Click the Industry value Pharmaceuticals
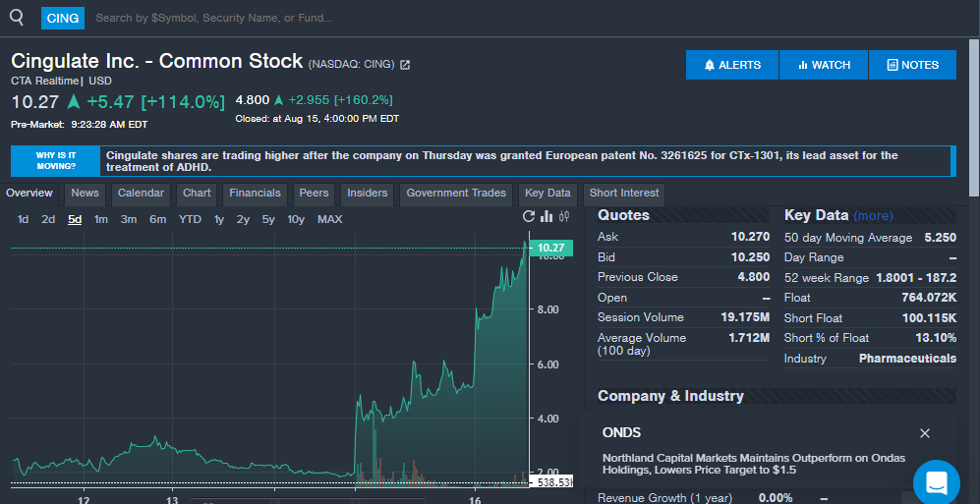 [907, 359]
